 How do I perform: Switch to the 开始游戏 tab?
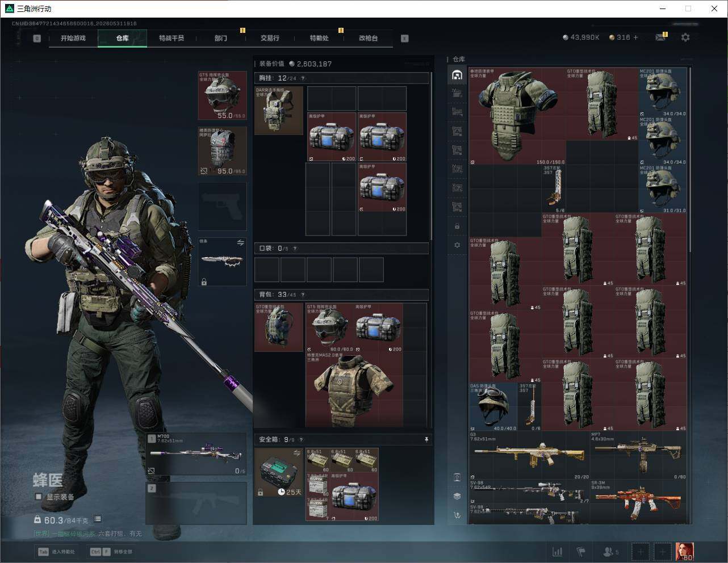coord(73,38)
